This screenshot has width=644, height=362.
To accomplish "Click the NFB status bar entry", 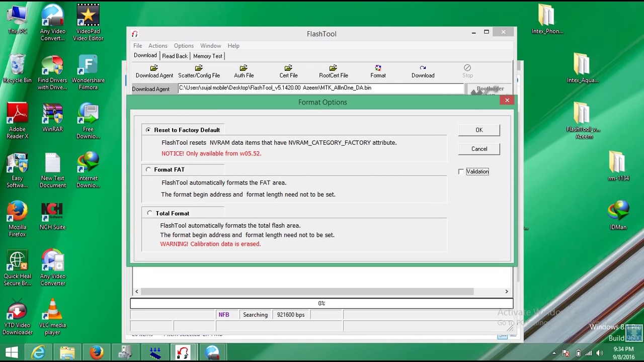I will point(224,315).
